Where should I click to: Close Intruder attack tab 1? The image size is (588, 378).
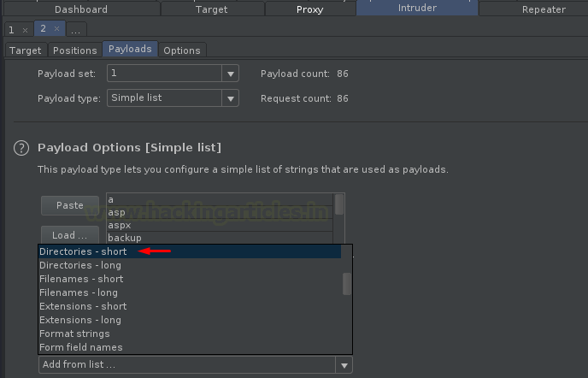click(x=24, y=29)
